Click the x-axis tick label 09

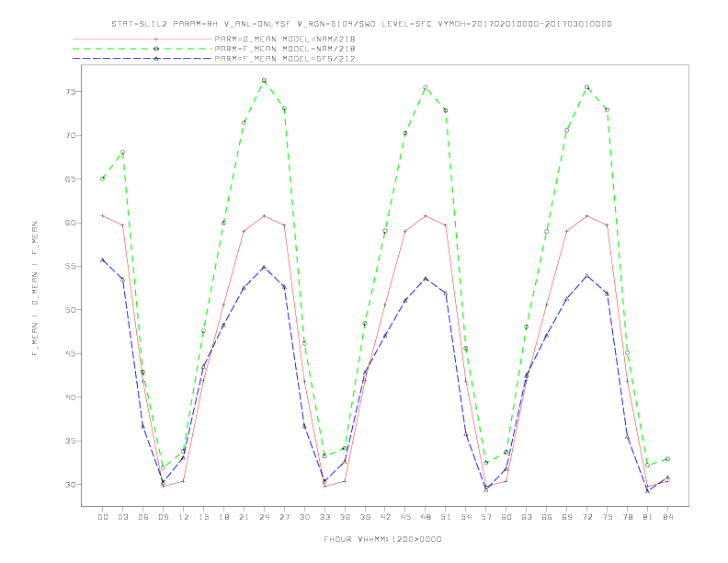point(163,517)
